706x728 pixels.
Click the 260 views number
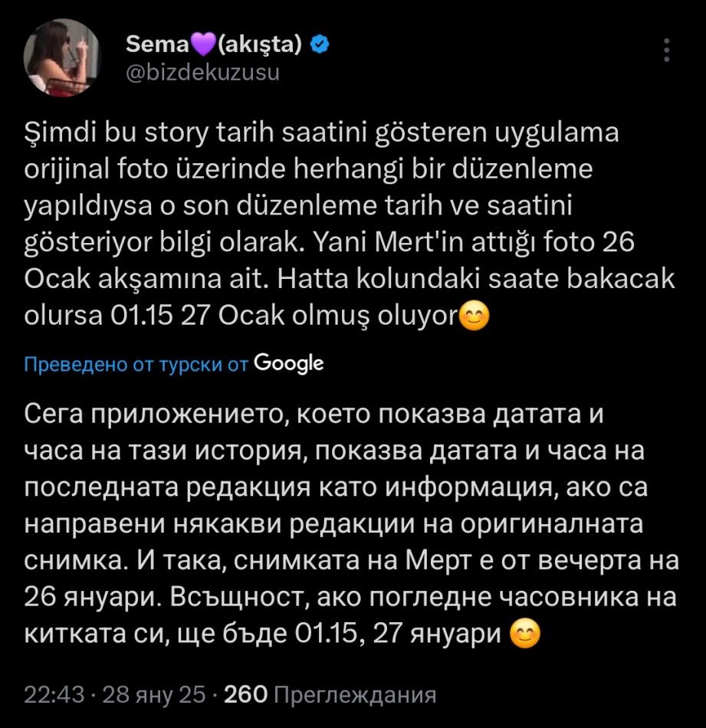(247, 695)
